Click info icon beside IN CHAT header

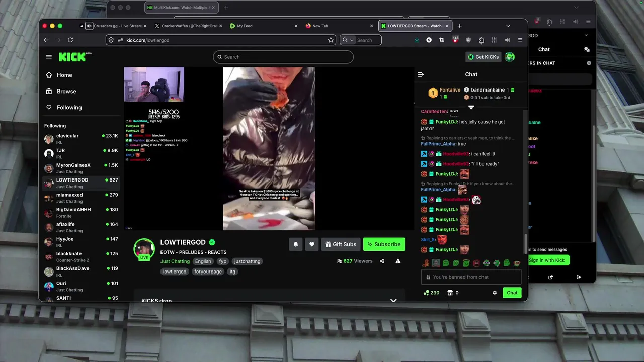[x=589, y=63]
